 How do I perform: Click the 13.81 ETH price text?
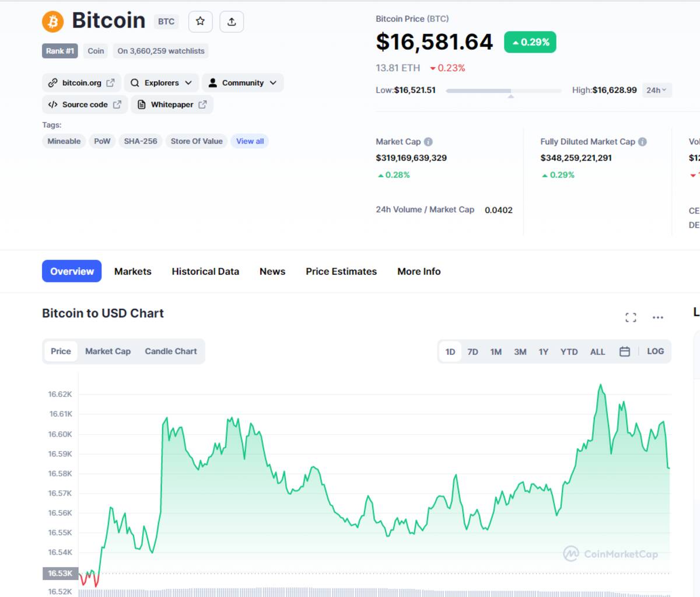pyautogui.click(x=398, y=68)
